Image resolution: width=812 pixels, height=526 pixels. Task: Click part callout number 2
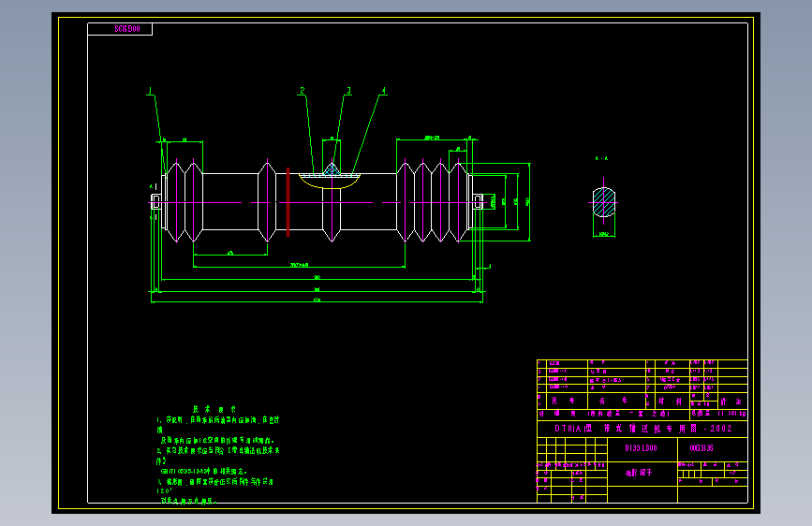(303, 91)
